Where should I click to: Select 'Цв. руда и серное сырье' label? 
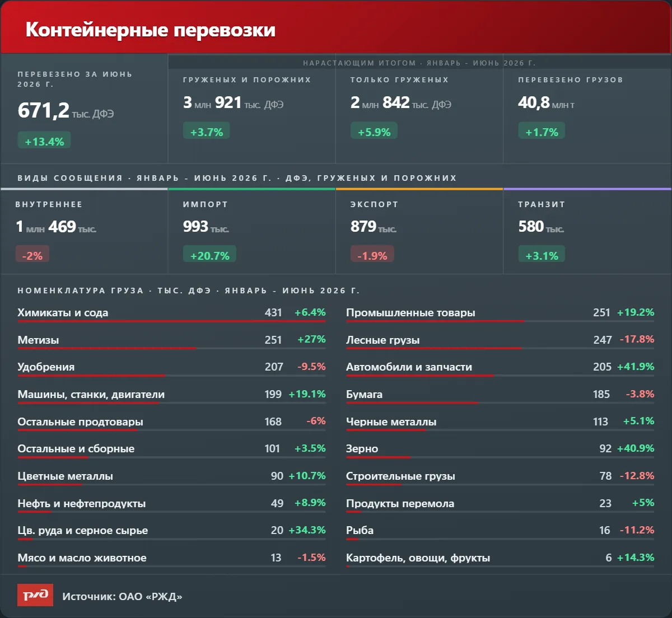coord(83,531)
